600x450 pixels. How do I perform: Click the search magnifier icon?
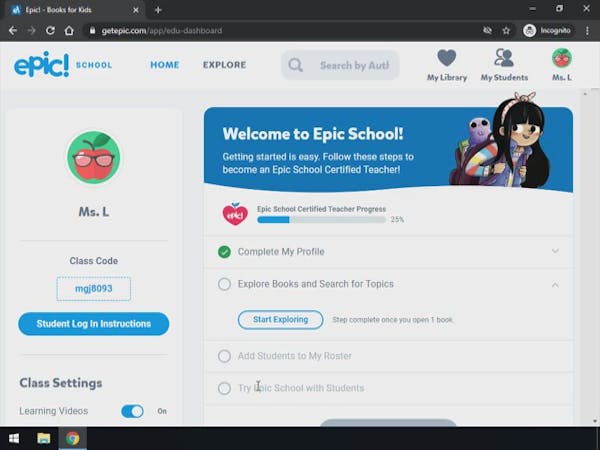click(295, 65)
